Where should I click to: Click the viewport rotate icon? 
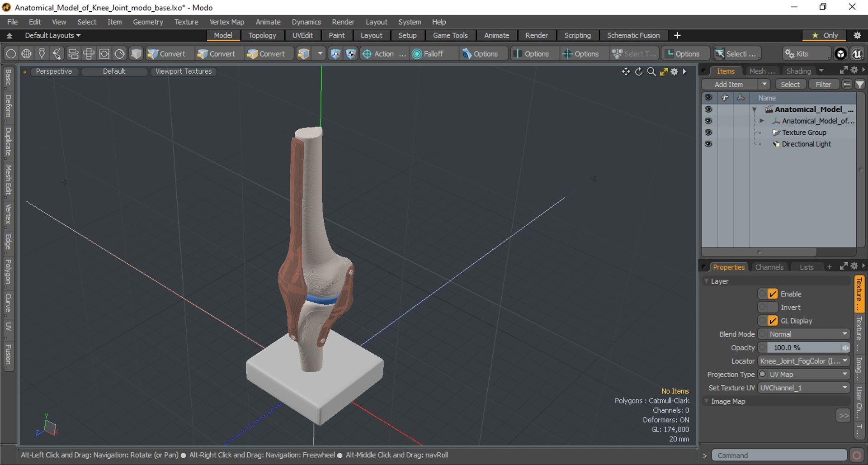click(638, 71)
